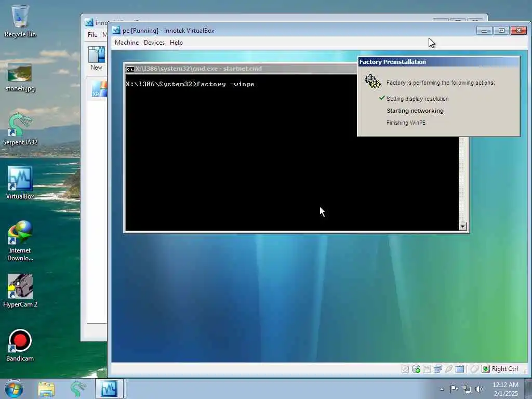Click the Serpent dragon icon on the taskbar
Image resolution: width=532 pixels, height=399 pixels.
tap(78, 389)
